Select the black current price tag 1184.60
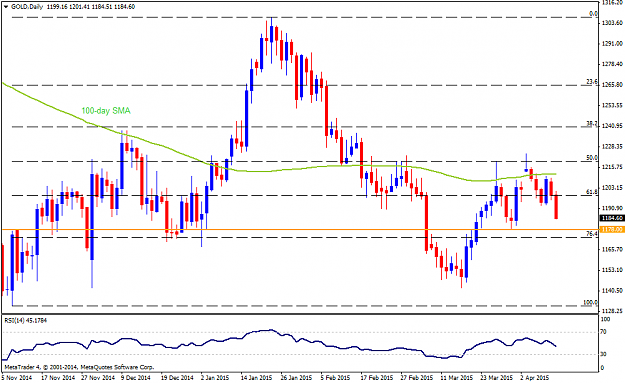Viewport: 625px width, 383px height. pos(612,218)
